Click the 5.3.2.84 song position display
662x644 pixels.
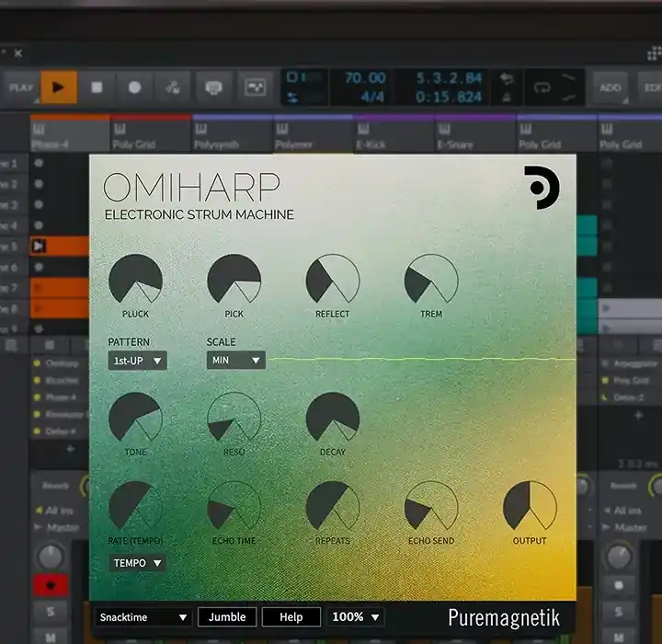click(x=449, y=78)
